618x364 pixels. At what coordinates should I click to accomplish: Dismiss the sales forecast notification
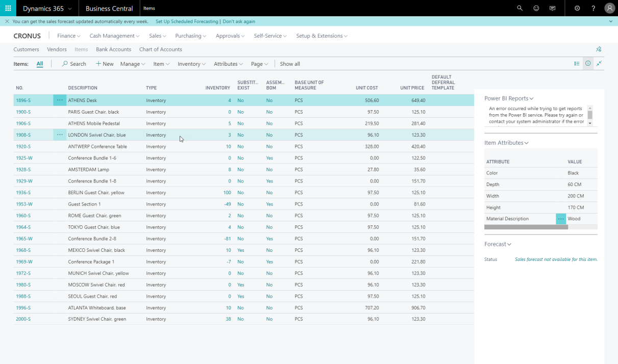[7, 21]
